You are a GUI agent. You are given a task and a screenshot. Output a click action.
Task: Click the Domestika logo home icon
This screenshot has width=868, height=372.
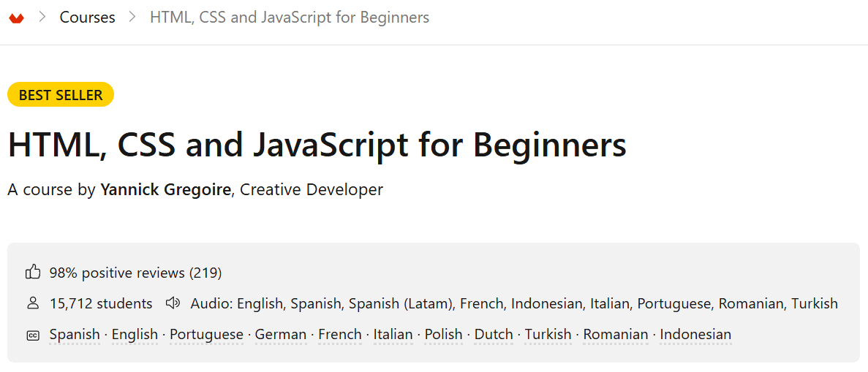(17, 18)
